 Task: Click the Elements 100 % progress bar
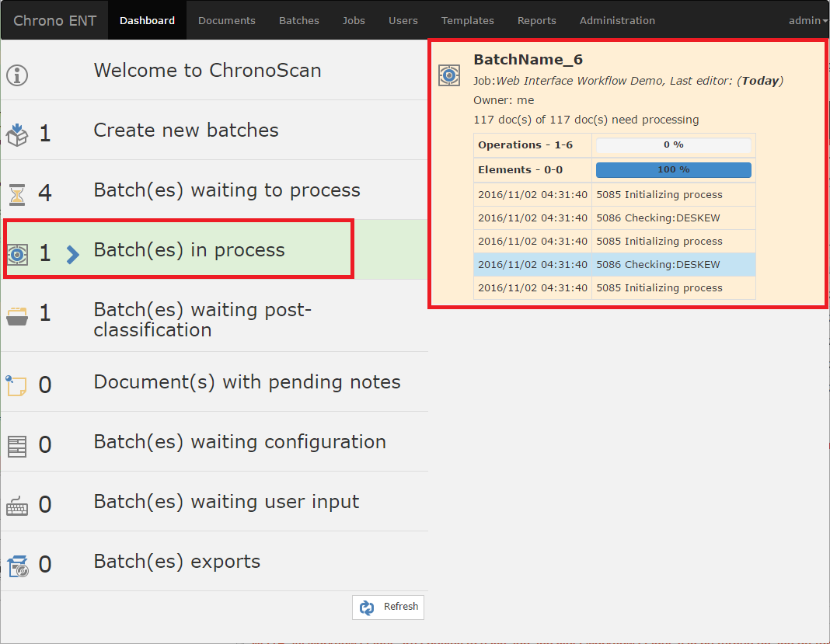coord(673,170)
